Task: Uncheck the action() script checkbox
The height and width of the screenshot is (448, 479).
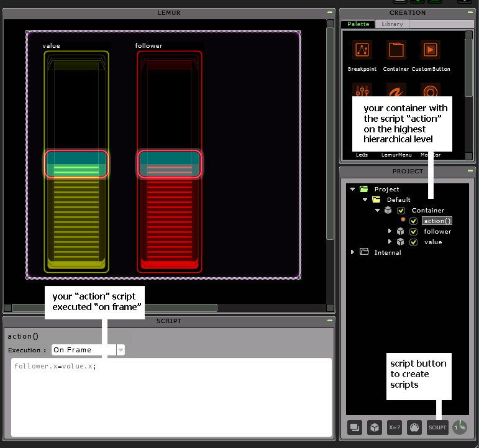Action: pos(414,221)
